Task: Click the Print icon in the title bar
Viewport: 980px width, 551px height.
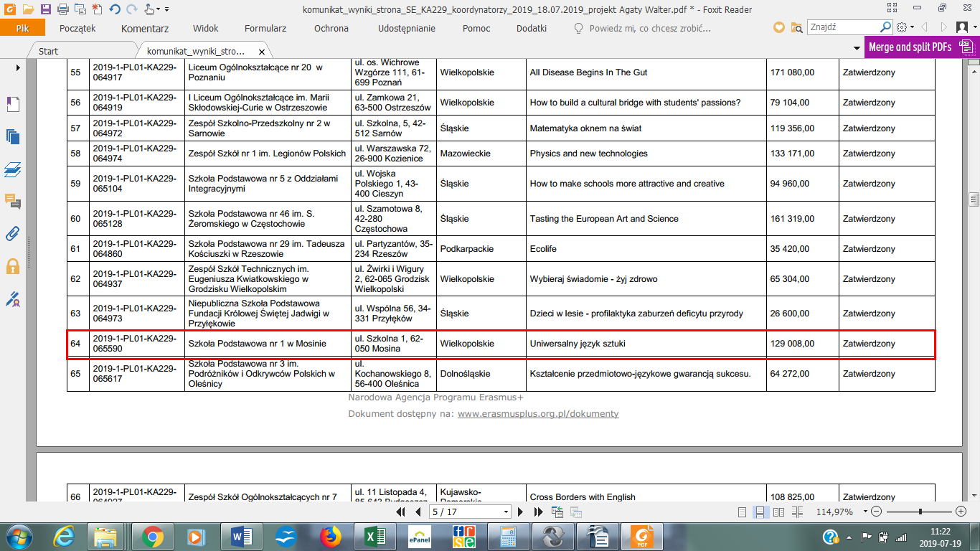Action: pyautogui.click(x=62, y=9)
